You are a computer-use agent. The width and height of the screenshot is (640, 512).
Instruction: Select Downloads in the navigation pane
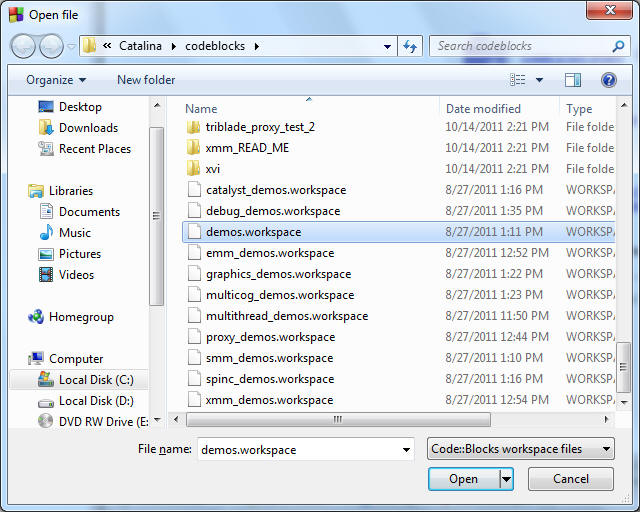[x=88, y=128]
